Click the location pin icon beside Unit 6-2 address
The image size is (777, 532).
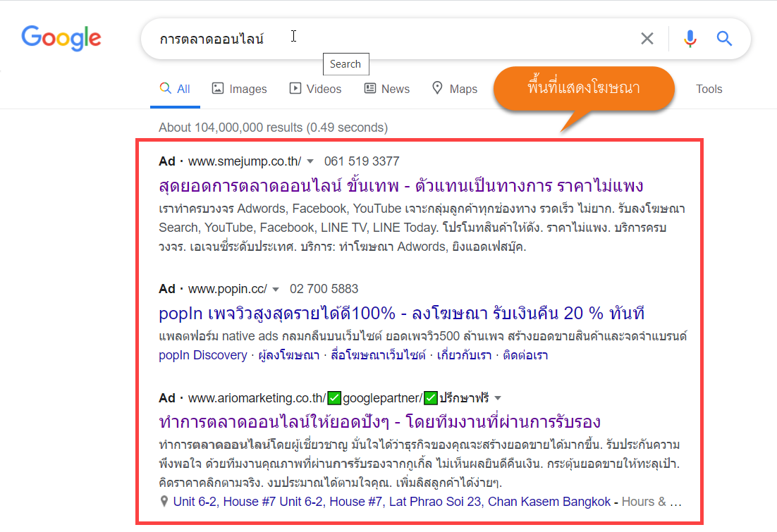point(164,502)
